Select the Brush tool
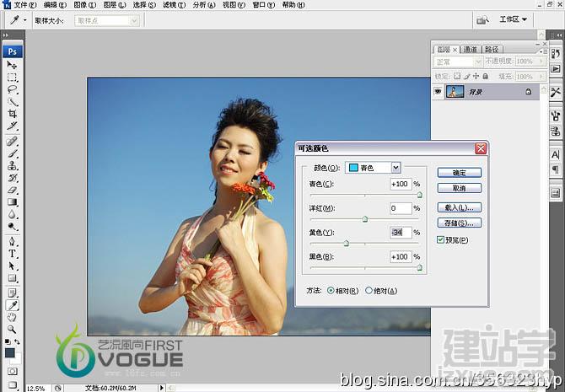 tap(12, 153)
